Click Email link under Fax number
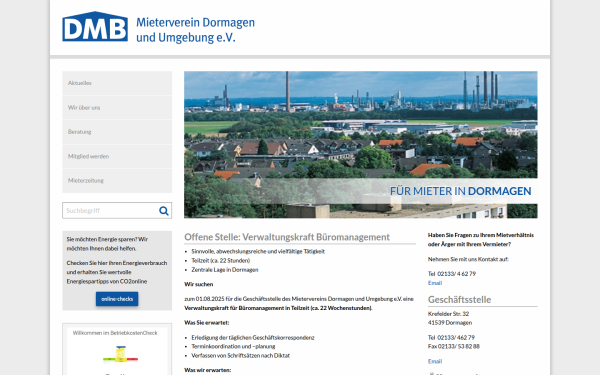 [435, 361]
